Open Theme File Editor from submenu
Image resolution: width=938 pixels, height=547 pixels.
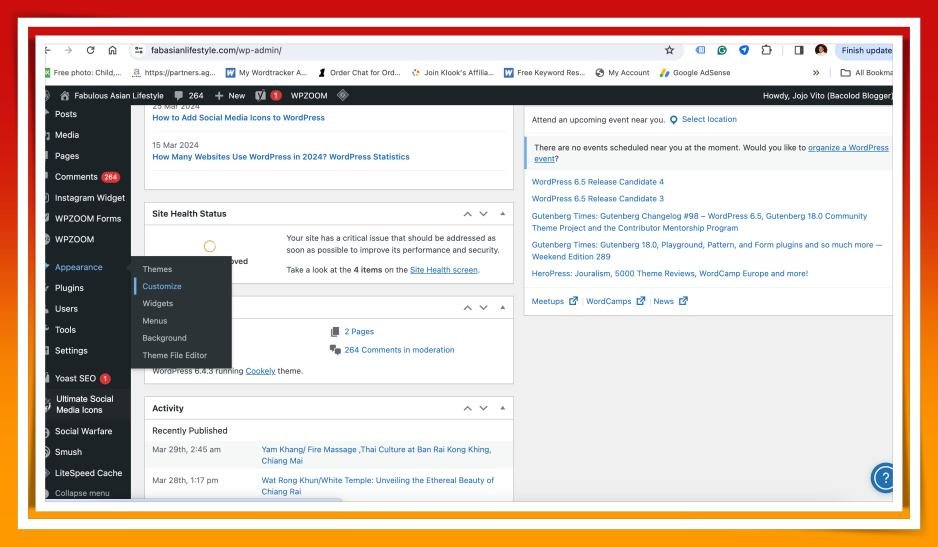click(x=175, y=355)
